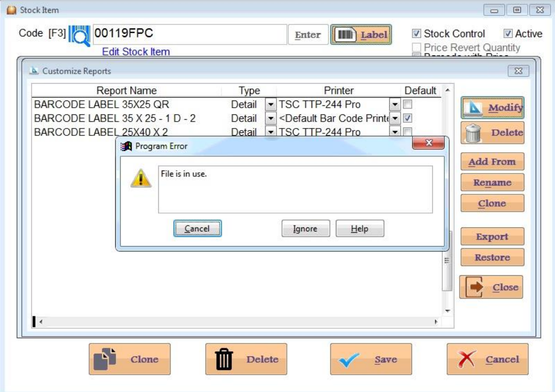Click Ignore in Program Error dialog
The width and height of the screenshot is (555, 392).
(x=305, y=229)
